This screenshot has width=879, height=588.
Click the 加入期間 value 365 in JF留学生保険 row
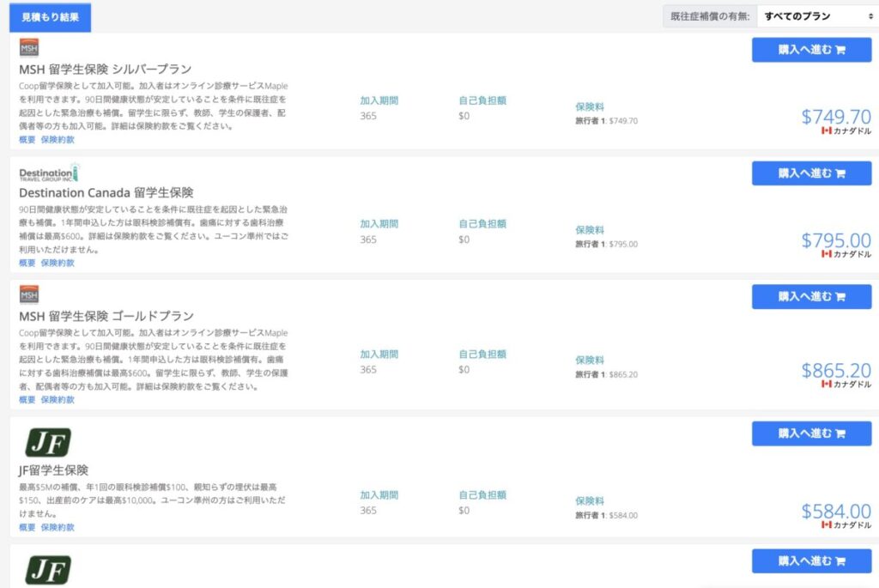click(x=368, y=511)
